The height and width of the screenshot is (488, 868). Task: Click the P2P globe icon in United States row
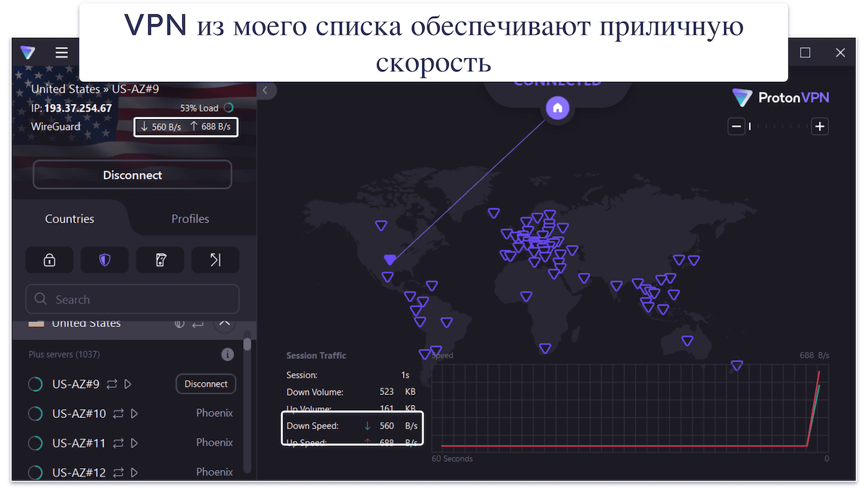click(180, 324)
